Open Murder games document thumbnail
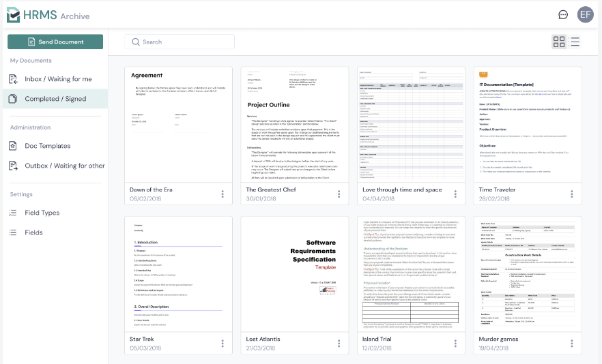Image resolution: width=602 pixels, height=364 pixels. click(x=528, y=274)
